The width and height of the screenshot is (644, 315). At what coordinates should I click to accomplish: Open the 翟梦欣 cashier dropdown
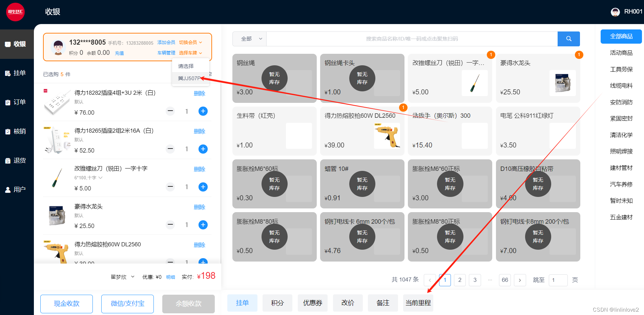123,277
